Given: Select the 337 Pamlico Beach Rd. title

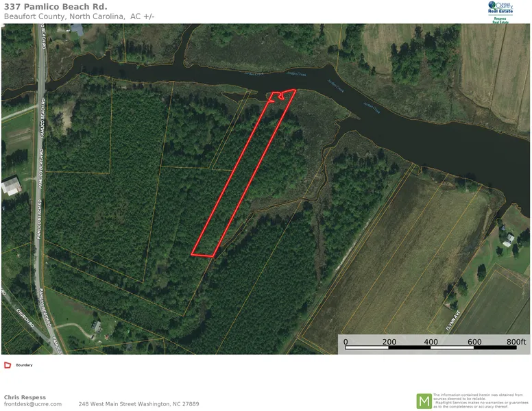Looking at the screenshot, I should [x=56, y=6].
